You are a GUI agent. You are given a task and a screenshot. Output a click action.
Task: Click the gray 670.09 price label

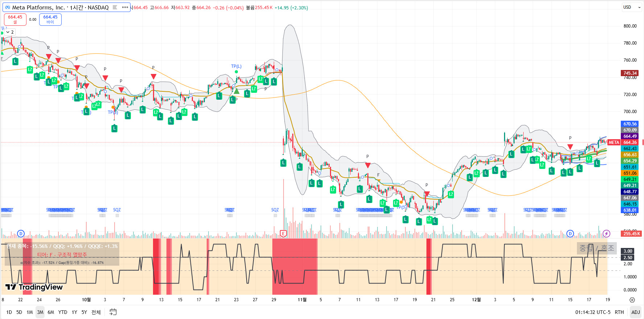630,130
